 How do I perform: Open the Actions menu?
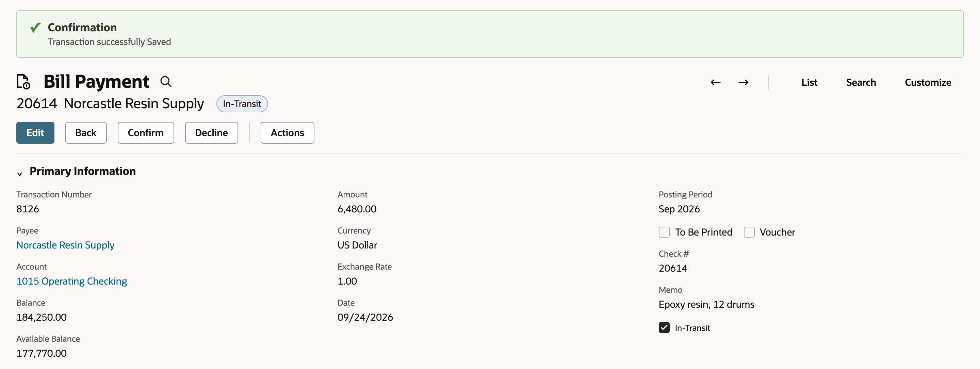coord(287,133)
